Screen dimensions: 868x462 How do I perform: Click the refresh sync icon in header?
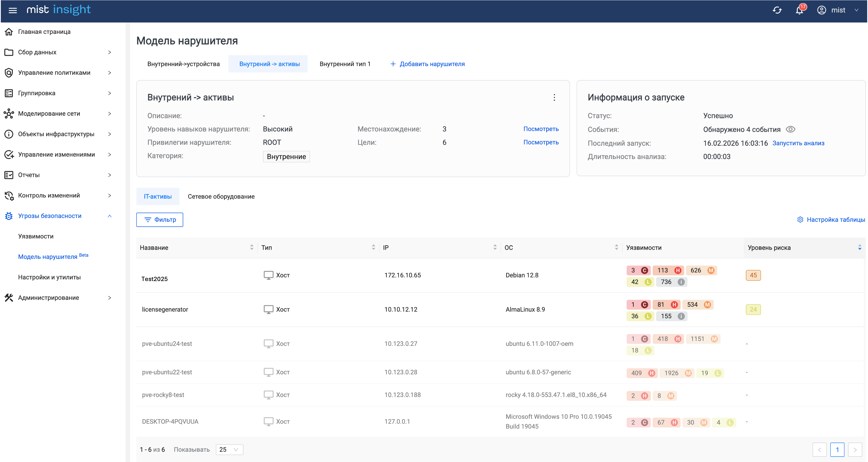click(777, 11)
